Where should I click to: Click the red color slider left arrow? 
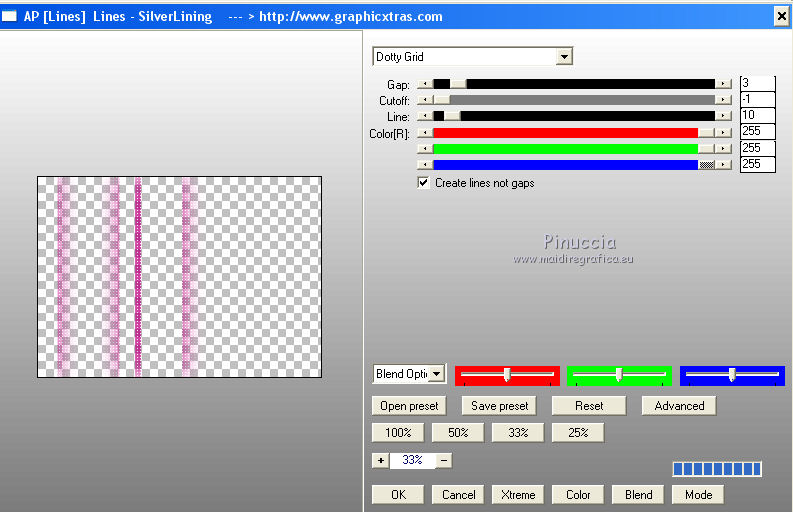(x=425, y=133)
